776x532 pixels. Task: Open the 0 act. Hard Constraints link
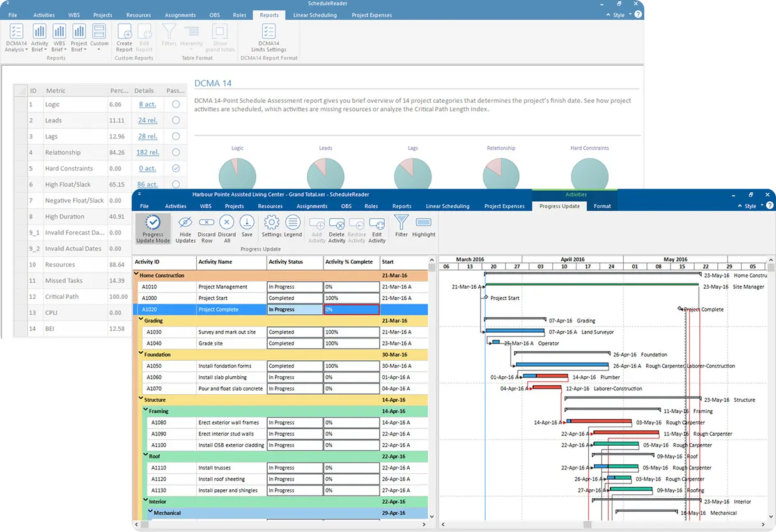tap(148, 168)
